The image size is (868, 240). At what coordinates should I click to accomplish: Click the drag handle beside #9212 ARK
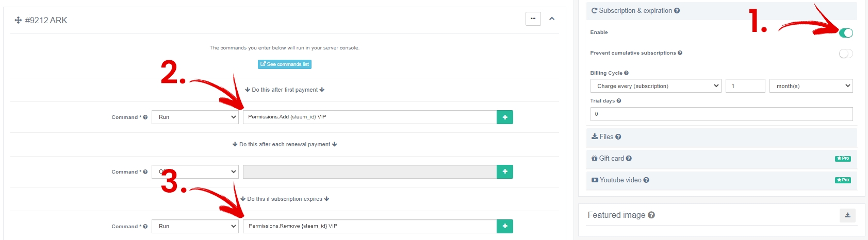18,21
